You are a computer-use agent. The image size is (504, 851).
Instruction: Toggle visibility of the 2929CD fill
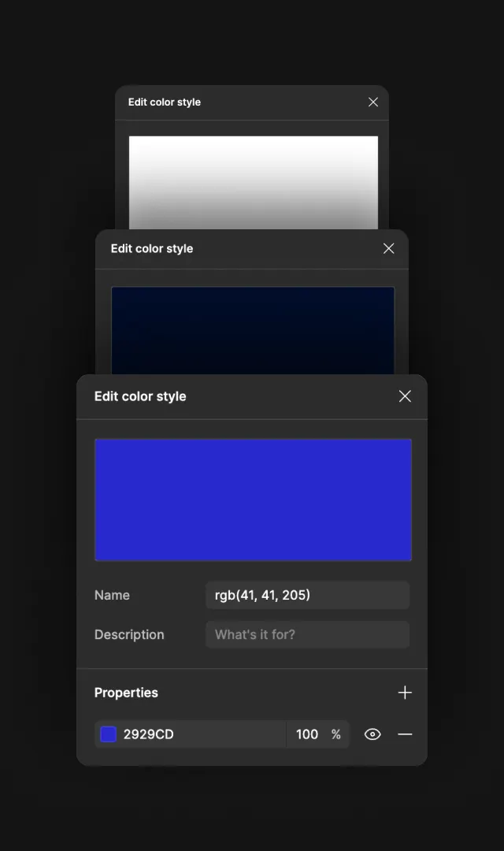coord(372,734)
